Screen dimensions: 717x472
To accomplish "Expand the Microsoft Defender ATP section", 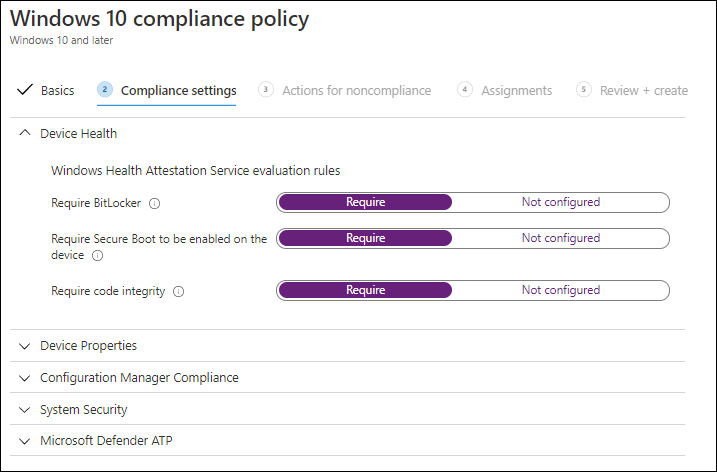I will click(25, 441).
